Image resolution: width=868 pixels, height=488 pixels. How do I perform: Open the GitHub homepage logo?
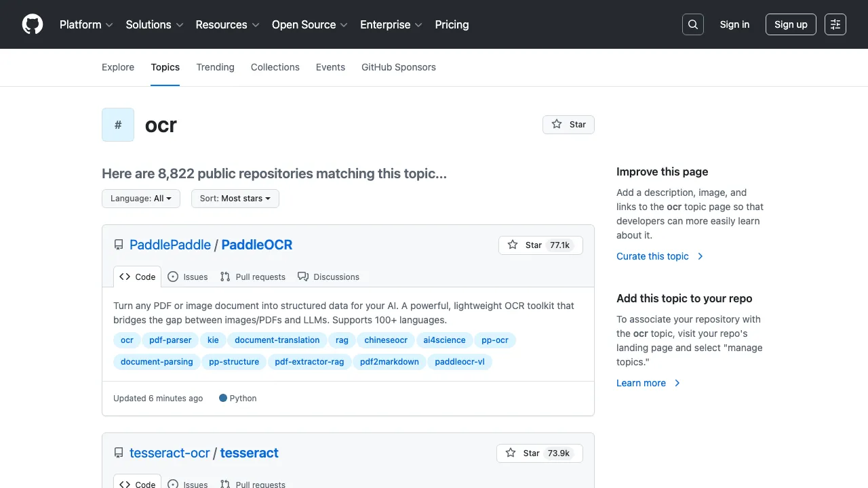coord(33,24)
